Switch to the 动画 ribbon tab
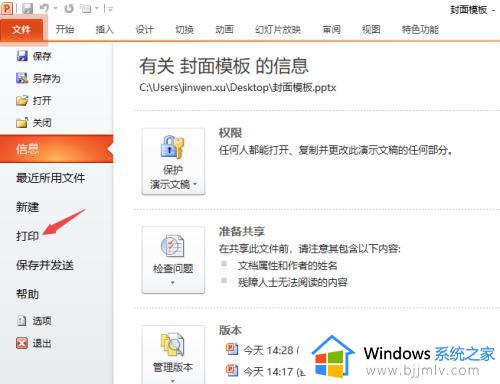This screenshot has height=384, width=500. coord(225,29)
